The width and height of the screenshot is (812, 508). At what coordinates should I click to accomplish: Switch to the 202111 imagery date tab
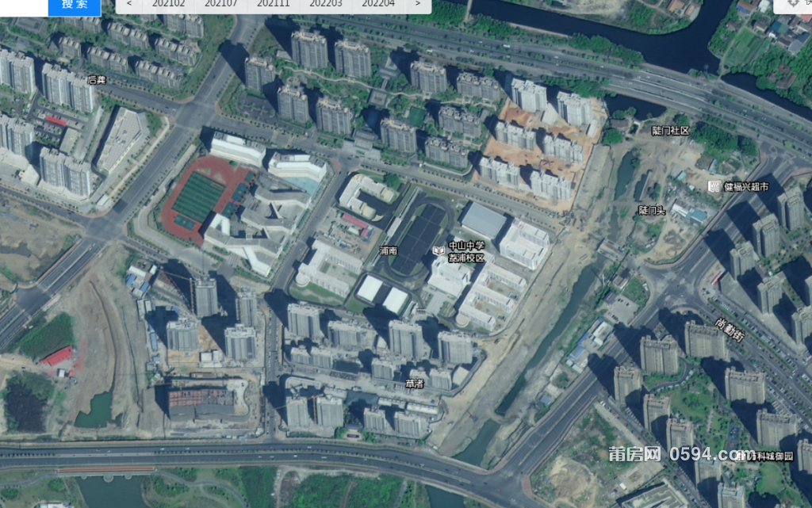coord(274,6)
